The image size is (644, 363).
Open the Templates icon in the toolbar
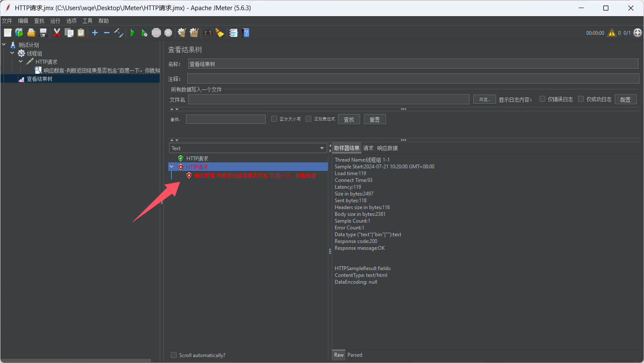coord(19,33)
